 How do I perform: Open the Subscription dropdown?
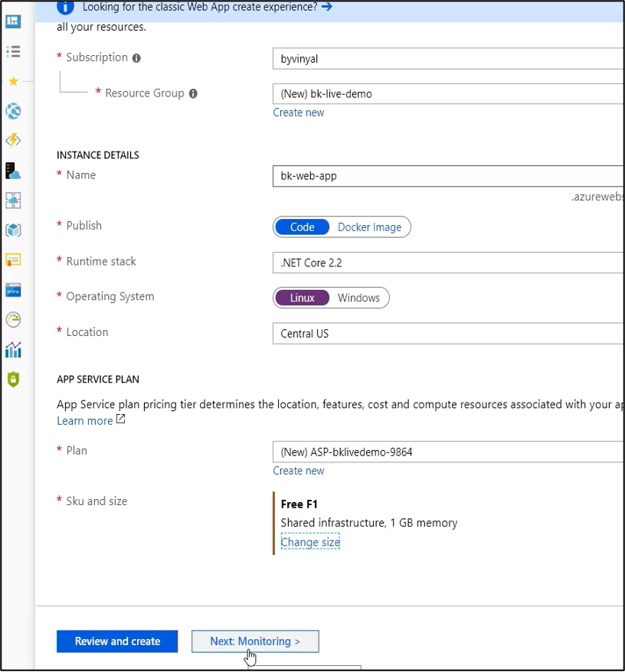pos(448,59)
